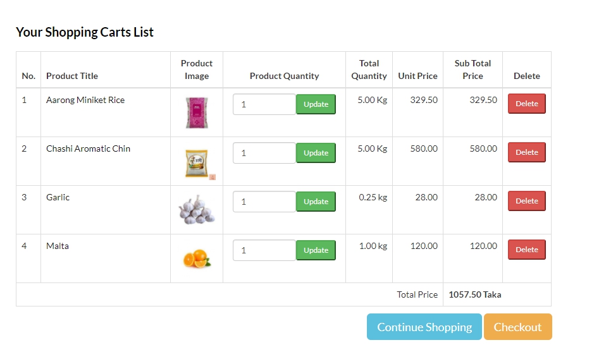Update quantity for Chashi Aromatic Chin
This screenshot has height=364, width=606.
click(316, 153)
